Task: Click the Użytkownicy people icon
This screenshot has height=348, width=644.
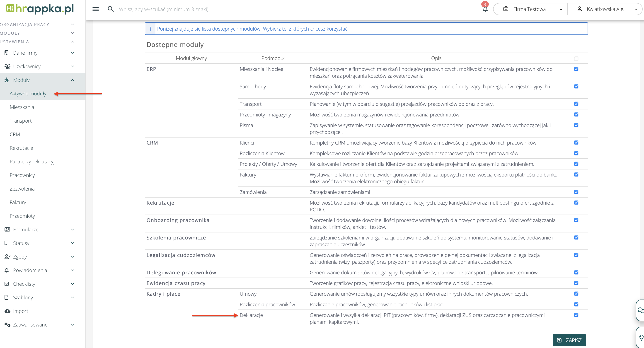Action: click(x=7, y=66)
